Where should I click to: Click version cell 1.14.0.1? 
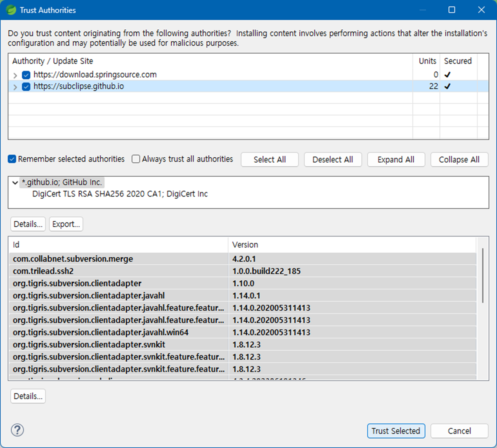246,296
